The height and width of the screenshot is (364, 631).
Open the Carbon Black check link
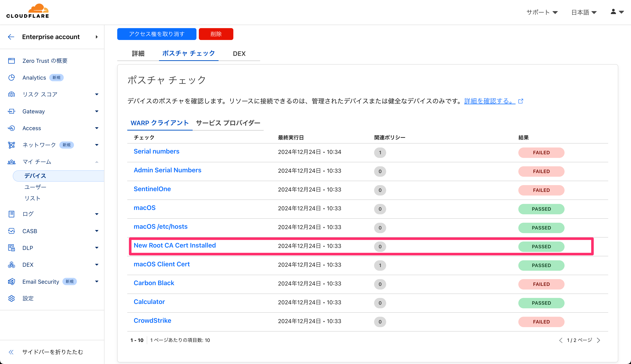tap(154, 283)
